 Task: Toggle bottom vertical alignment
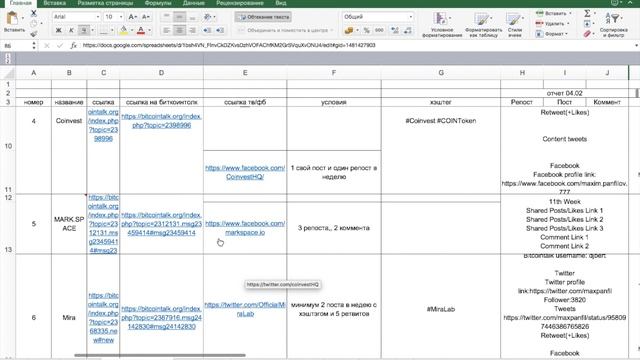pyautogui.click(x=192, y=17)
